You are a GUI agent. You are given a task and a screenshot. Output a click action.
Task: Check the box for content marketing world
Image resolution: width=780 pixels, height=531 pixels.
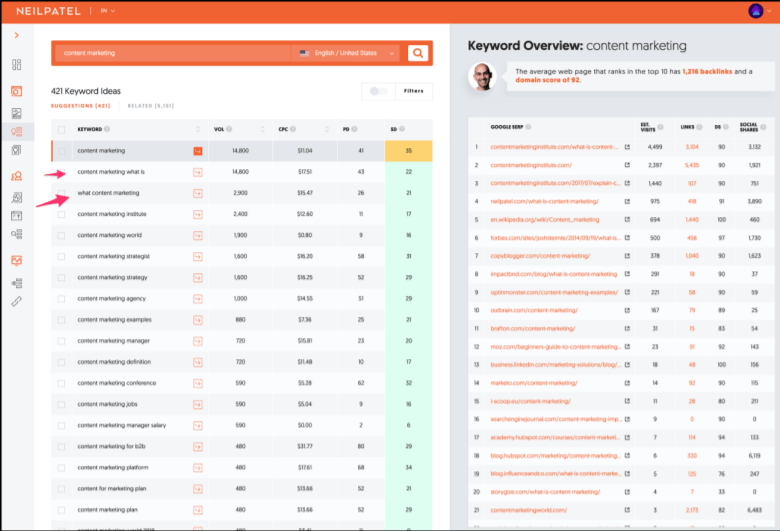tap(61, 235)
